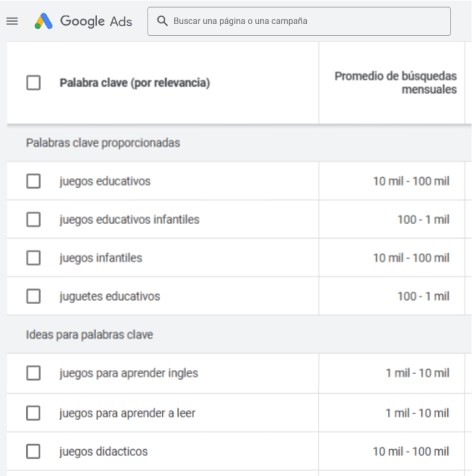Check juegos para aprender ingles checkbox

coord(33,373)
